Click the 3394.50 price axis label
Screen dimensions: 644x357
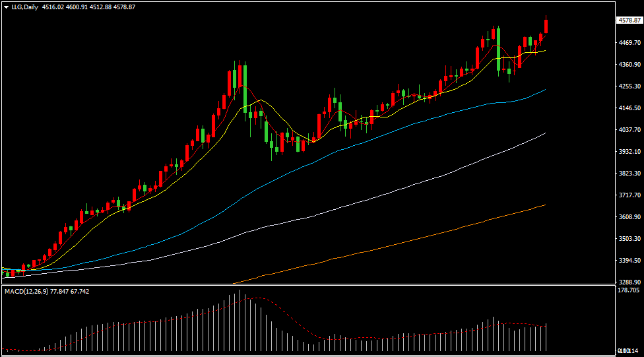pyautogui.click(x=629, y=261)
